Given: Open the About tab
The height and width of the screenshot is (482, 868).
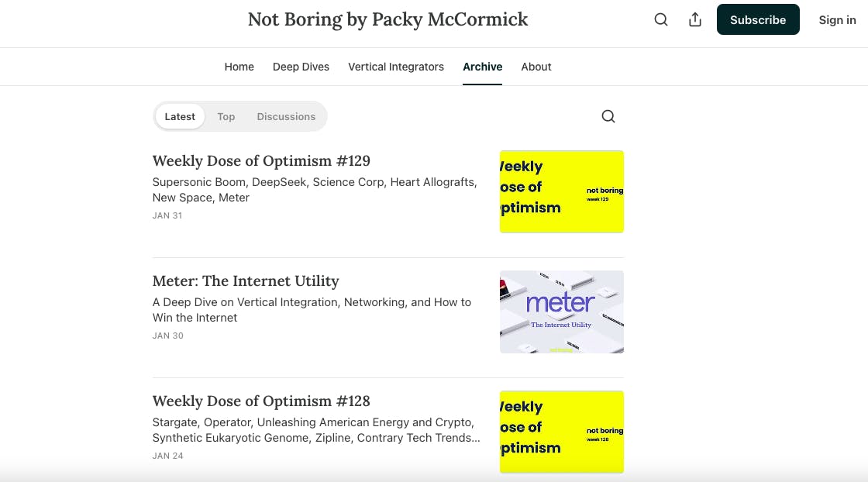Looking at the screenshot, I should pyautogui.click(x=536, y=67).
